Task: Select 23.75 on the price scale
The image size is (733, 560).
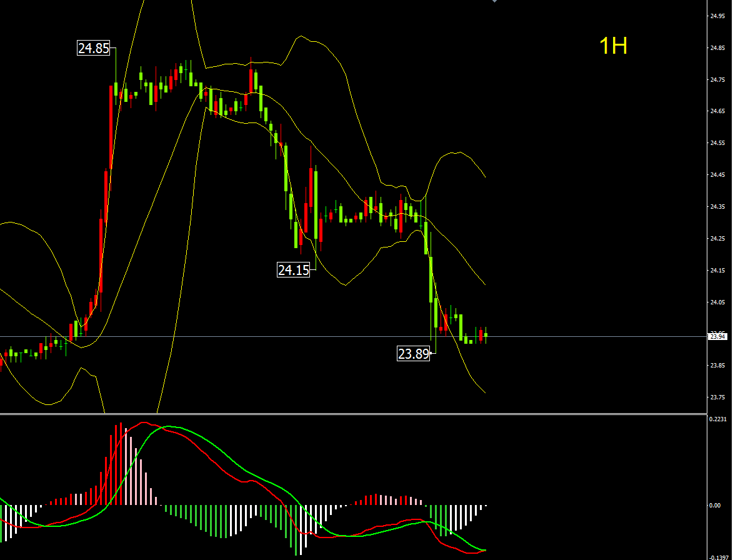Action: point(717,397)
